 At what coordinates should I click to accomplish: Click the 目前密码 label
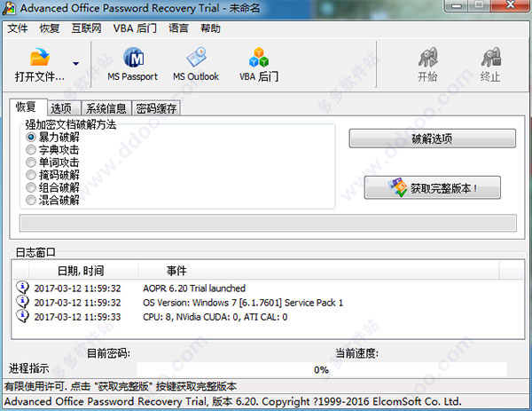[x=108, y=353]
